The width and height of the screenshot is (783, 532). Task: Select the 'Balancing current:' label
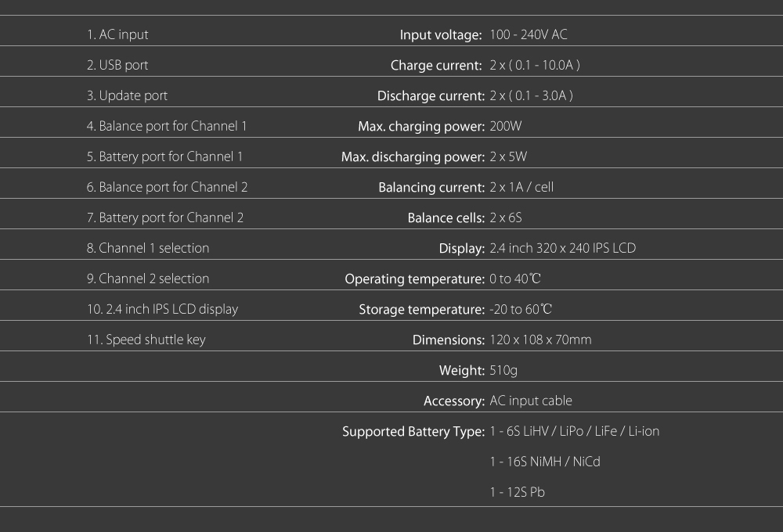click(x=431, y=187)
